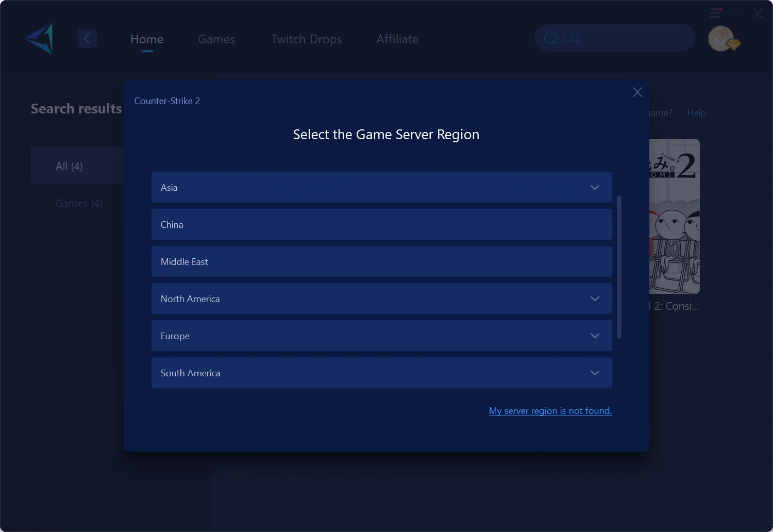Image resolution: width=773 pixels, height=532 pixels.
Task: Open 'My server region is not found' link
Action: (x=550, y=411)
